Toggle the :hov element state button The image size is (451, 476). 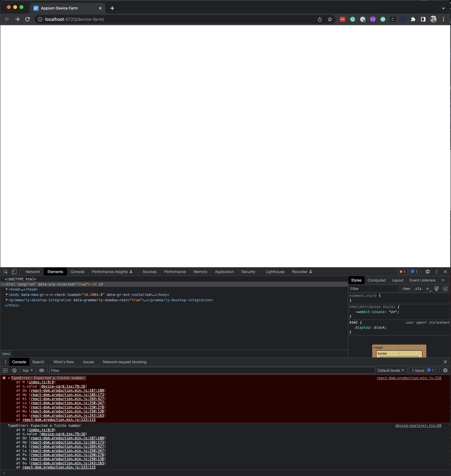[x=406, y=289]
